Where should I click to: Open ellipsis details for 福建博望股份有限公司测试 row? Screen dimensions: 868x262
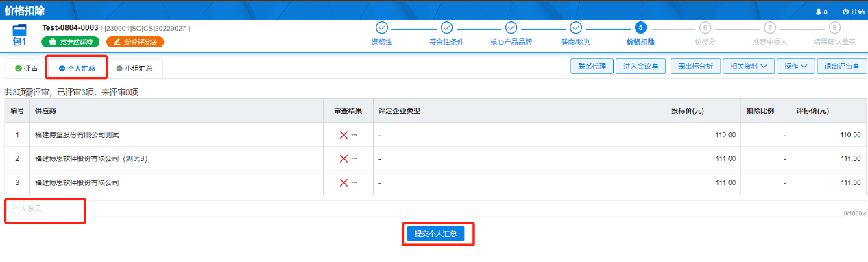point(354,135)
